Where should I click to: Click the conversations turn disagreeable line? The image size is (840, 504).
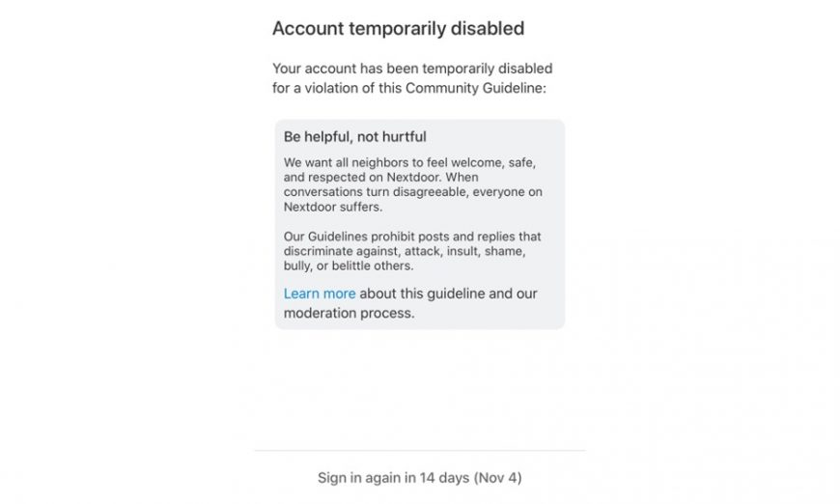coord(412,192)
